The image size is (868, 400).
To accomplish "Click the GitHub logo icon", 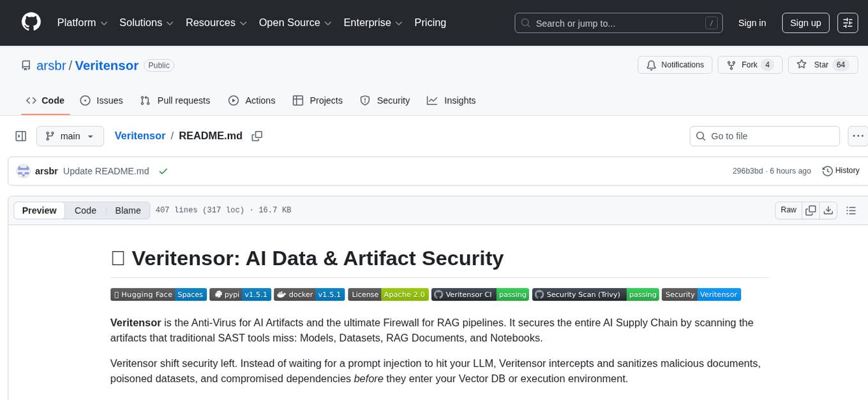I will click(x=31, y=22).
